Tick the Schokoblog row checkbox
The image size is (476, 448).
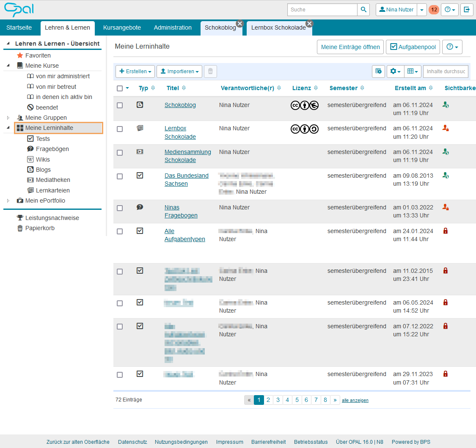tap(120, 105)
